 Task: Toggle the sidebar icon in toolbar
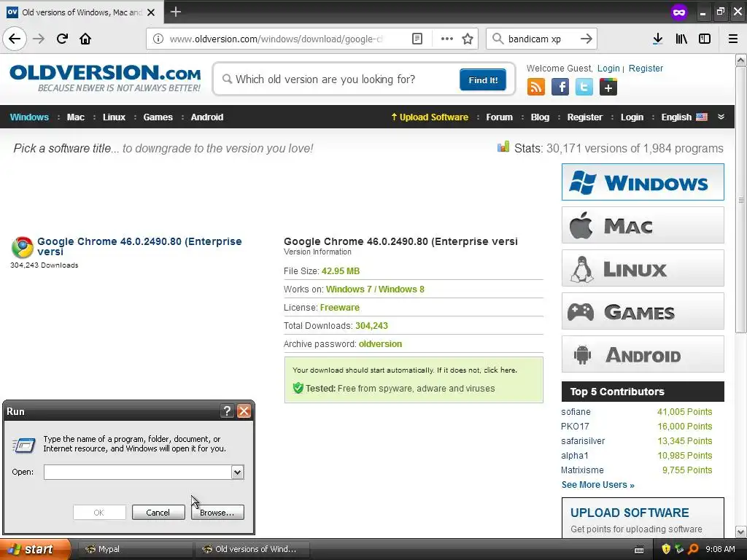(705, 39)
